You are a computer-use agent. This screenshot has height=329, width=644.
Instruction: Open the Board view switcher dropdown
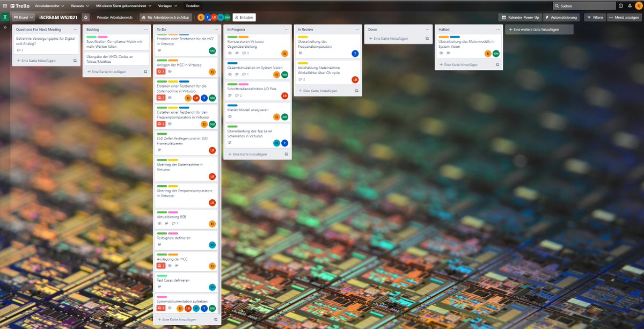pos(23,17)
